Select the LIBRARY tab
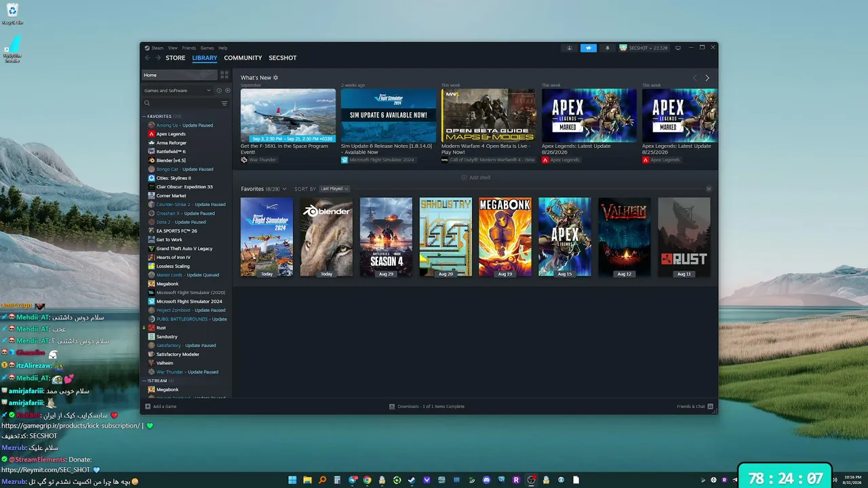This screenshot has height=488, width=868. click(x=205, y=58)
